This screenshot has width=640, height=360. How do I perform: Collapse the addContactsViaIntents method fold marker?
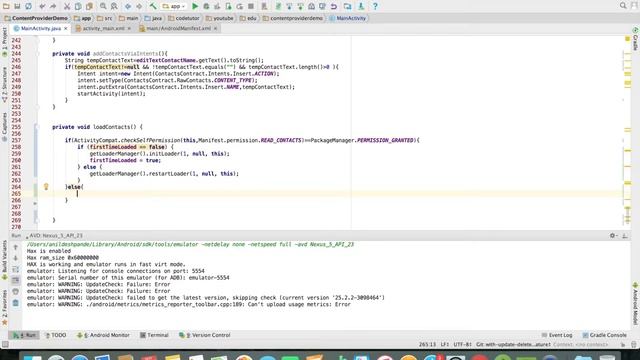click(37, 53)
